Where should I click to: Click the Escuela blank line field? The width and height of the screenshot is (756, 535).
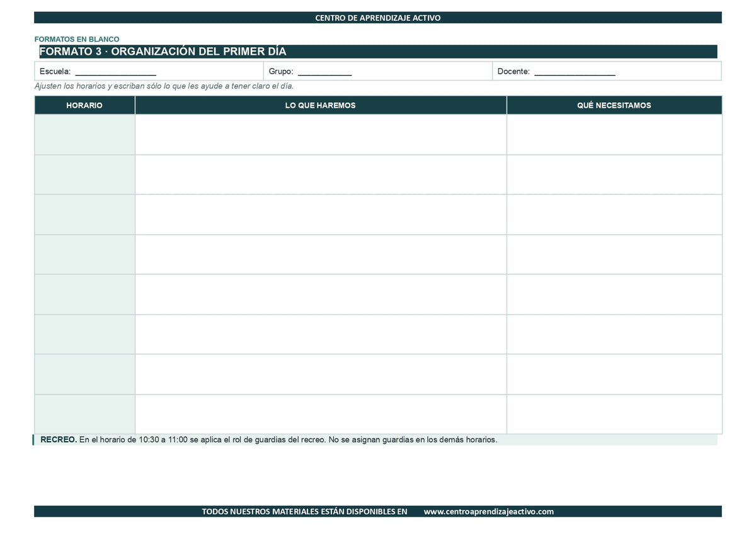coord(115,73)
